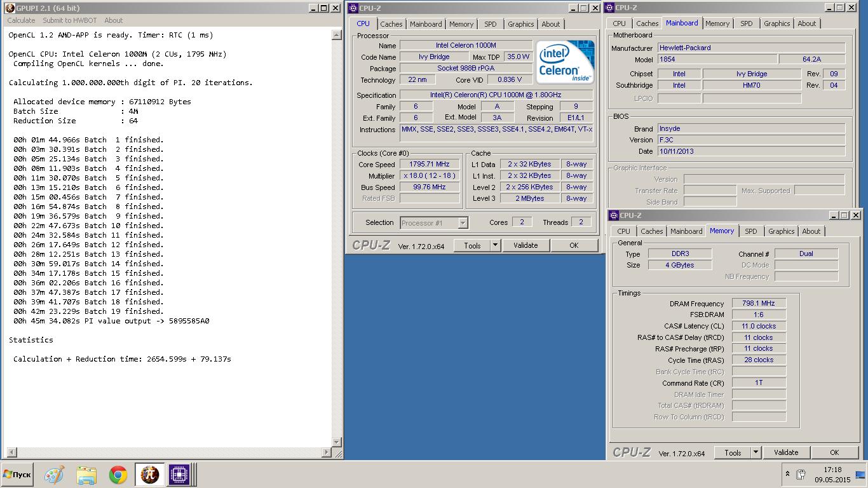This screenshot has width=868, height=488.
Task: Select SPD tab in Mainboard window
Action: point(747,24)
